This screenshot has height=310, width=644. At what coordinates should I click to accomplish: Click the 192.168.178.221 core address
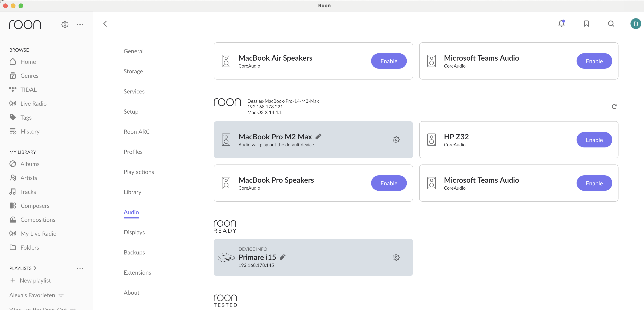[x=265, y=107]
